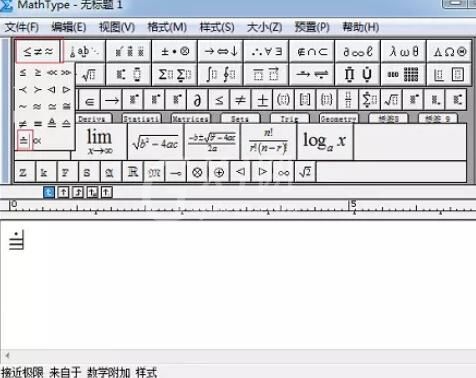
Task: Insert curly braces template from small bar
Action: tap(326, 100)
